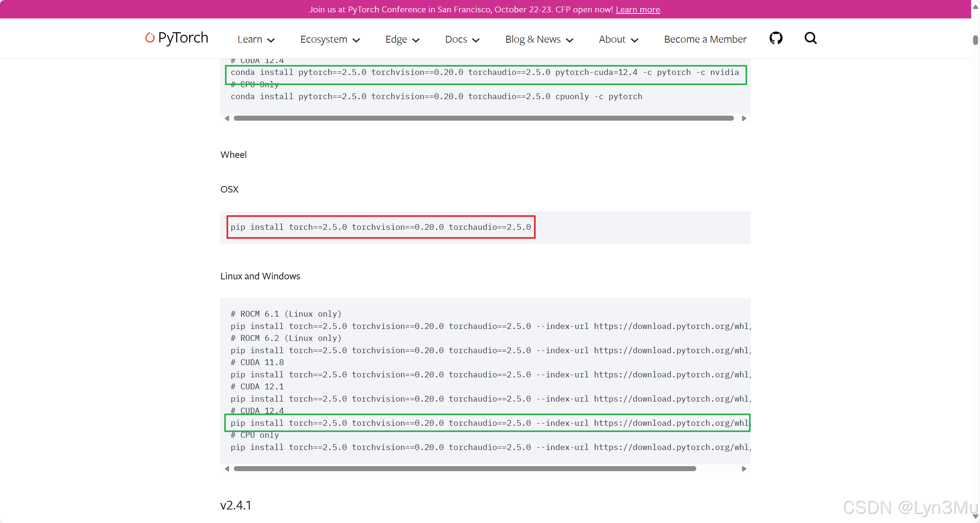
Task: Open the Blog & News menu
Action: coord(539,40)
